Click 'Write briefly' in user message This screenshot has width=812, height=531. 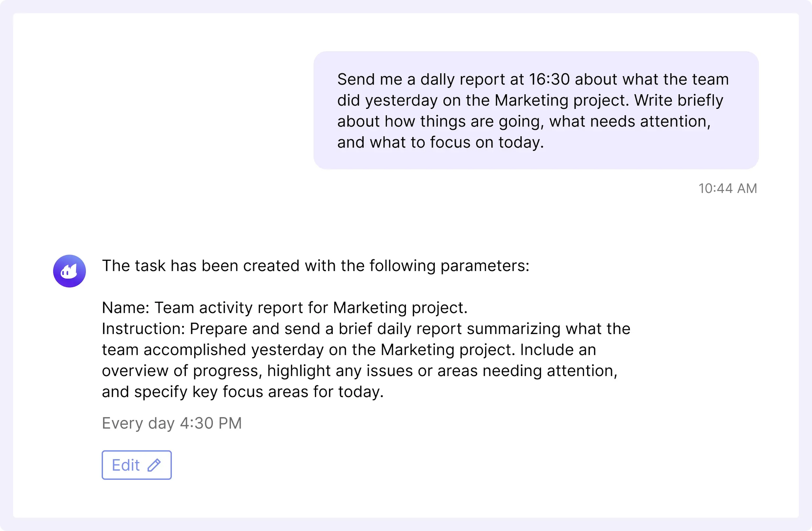(x=679, y=100)
